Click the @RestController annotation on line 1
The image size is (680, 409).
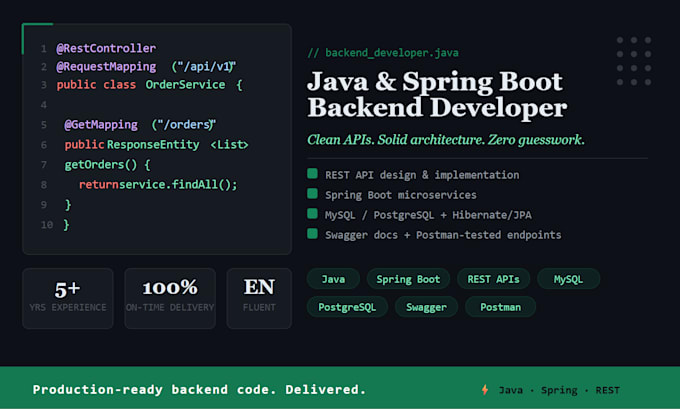coord(106,48)
